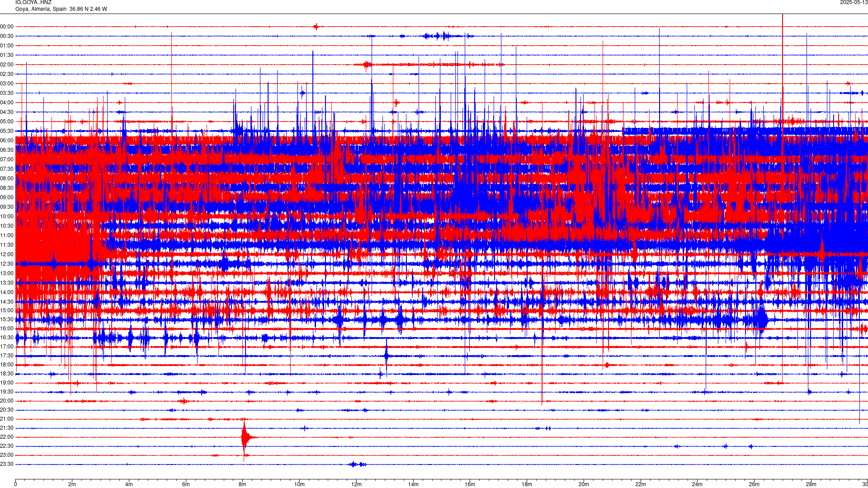Select the 02:30 time row label
The width and height of the screenshot is (868, 488).
click(x=7, y=74)
